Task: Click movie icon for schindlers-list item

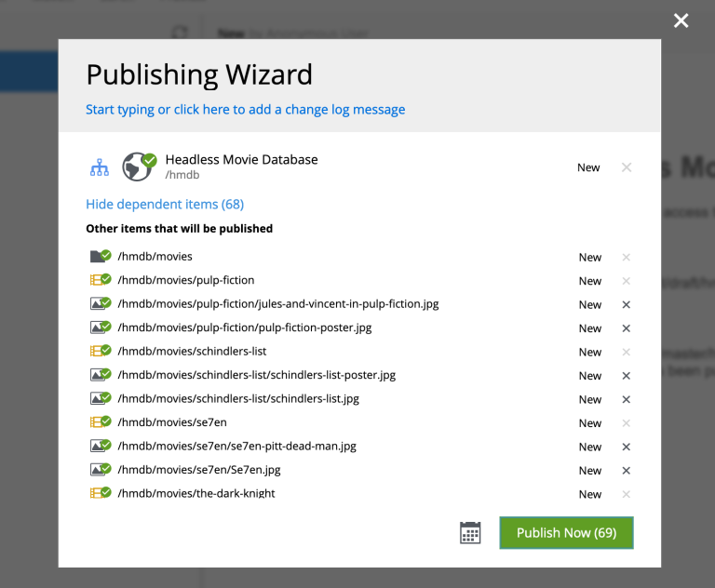Action: [101, 351]
